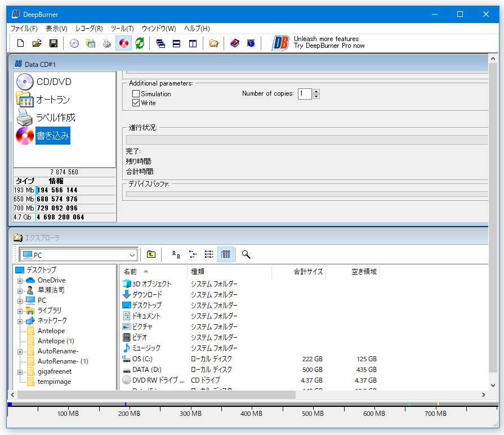Screen dimensions: 504x435
Task: Switch Explorer to small icons view
Action: pyautogui.click(x=193, y=254)
